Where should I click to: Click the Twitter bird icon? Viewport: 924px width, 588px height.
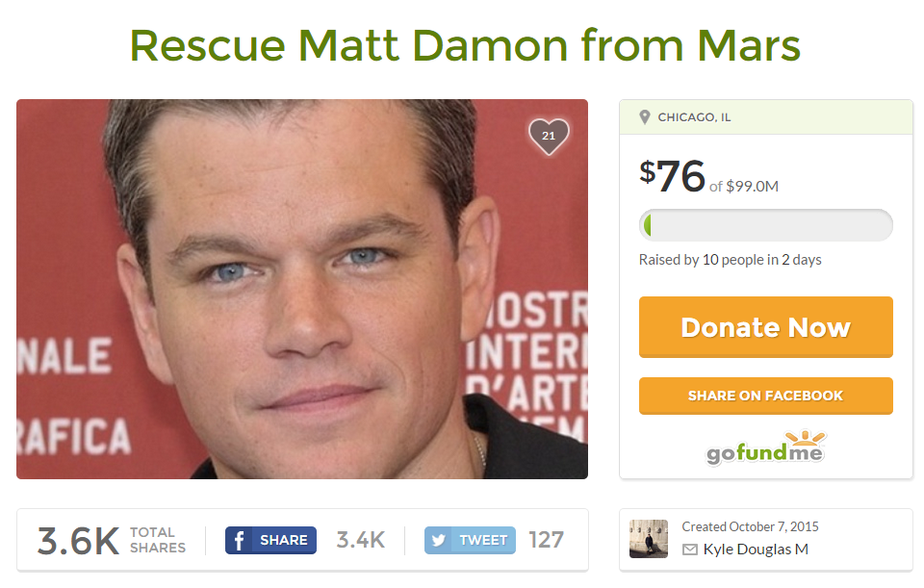point(439,540)
